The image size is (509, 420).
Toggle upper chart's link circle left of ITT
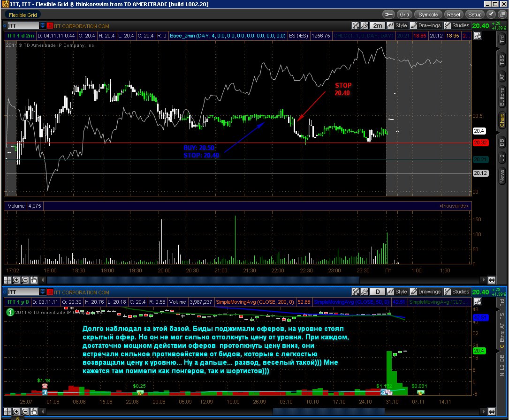point(5,26)
